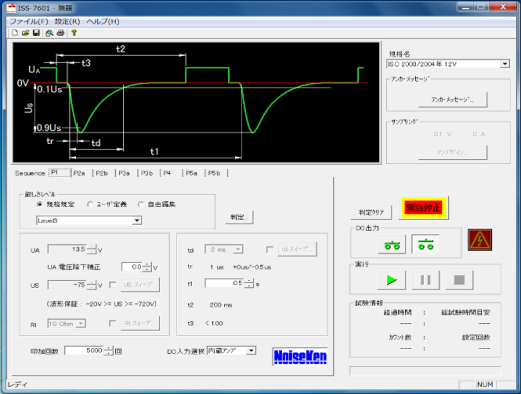Click the red 緊急停止 emergency stop button

[423, 208]
